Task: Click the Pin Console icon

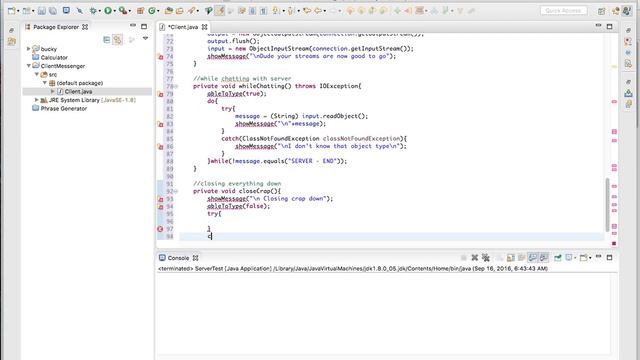Action: pos(558,258)
